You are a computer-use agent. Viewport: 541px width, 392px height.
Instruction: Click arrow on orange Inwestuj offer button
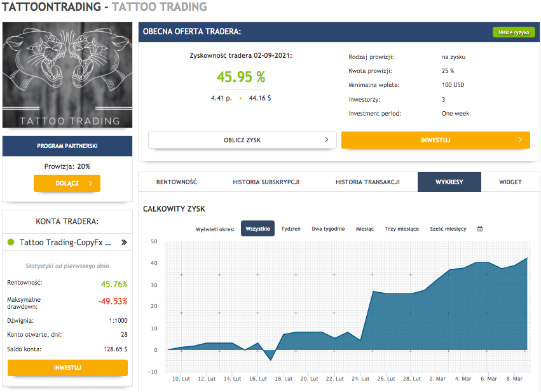pos(520,140)
